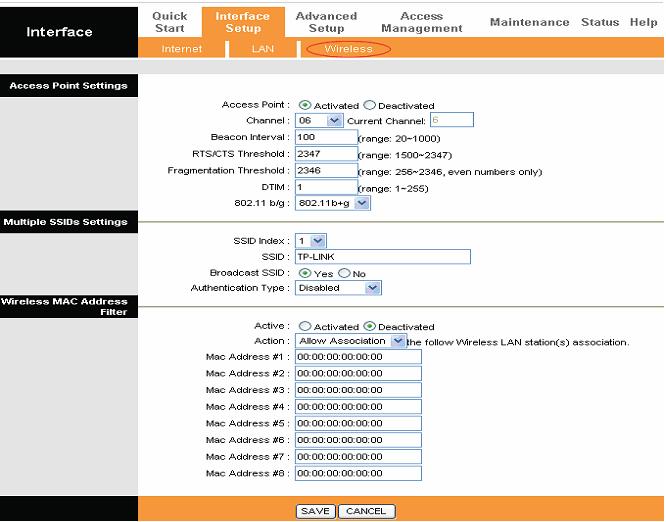Open the 802.11 b/g mode dropdown
The image size is (666, 522).
coord(333,203)
